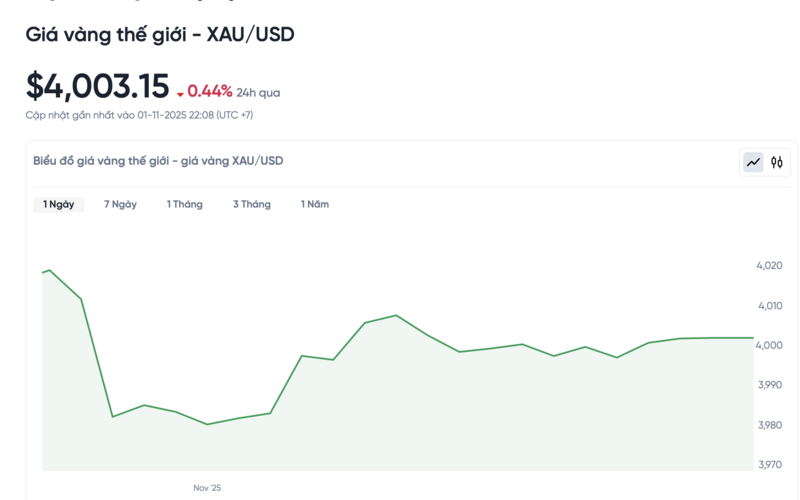Click the chart line's highest starting peak
800x500 pixels.
point(49,270)
